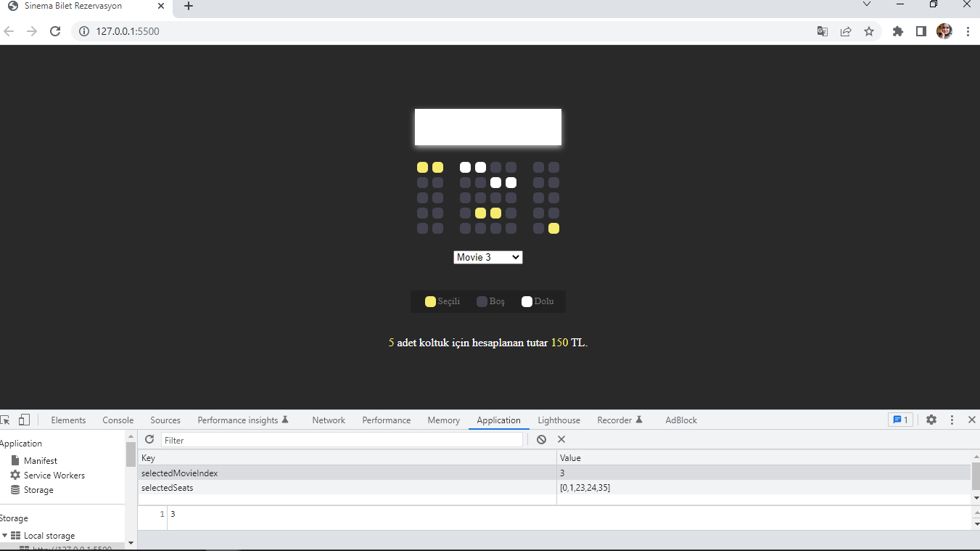Toggle the DevTools device toolbar icon
The image size is (980, 551).
click(24, 420)
